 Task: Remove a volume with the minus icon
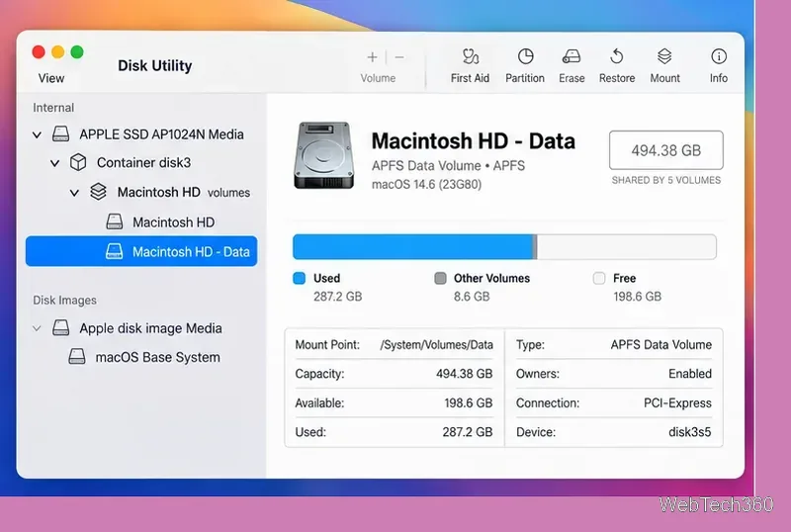pos(399,57)
